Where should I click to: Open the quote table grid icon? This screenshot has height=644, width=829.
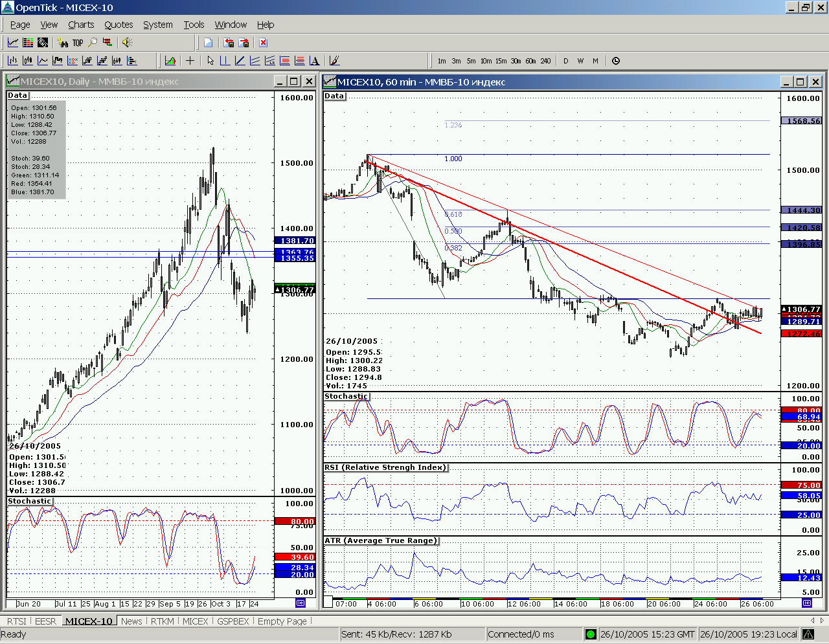pyautogui.click(x=28, y=43)
